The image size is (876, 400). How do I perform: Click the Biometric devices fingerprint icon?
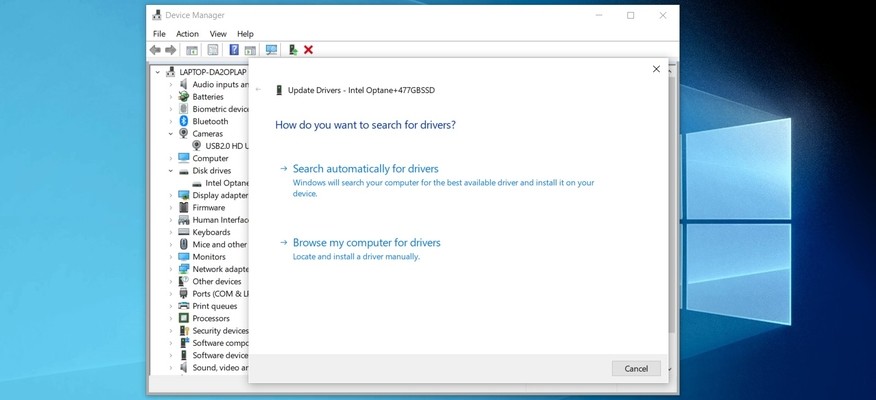click(183, 109)
